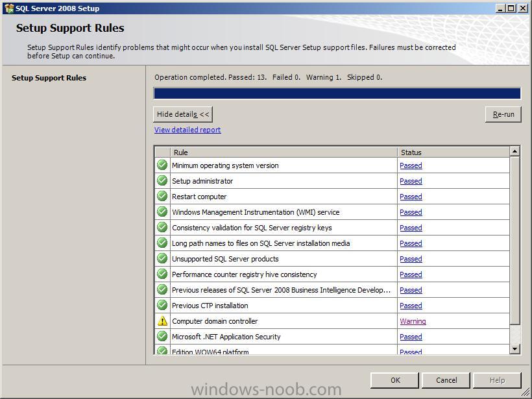Screen dimensions: 532x399
Task: Click the green check icon beside Restart computer
Action: click(162, 197)
